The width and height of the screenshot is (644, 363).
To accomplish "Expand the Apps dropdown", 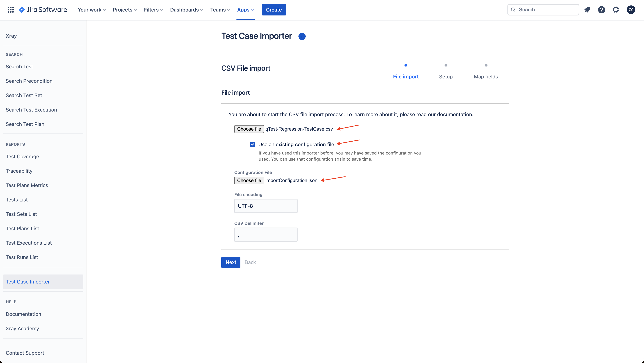I will tap(245, 10).
